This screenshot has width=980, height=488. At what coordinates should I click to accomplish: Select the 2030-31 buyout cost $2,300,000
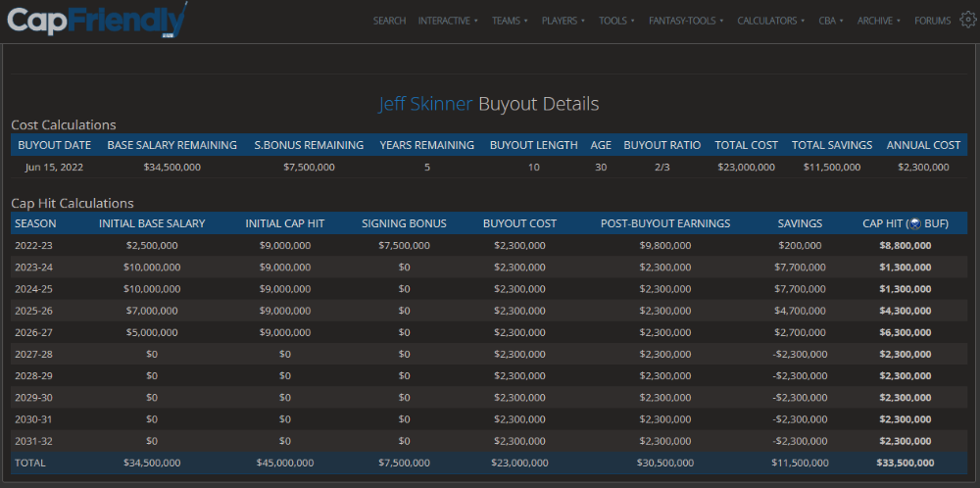pos(519,419)
